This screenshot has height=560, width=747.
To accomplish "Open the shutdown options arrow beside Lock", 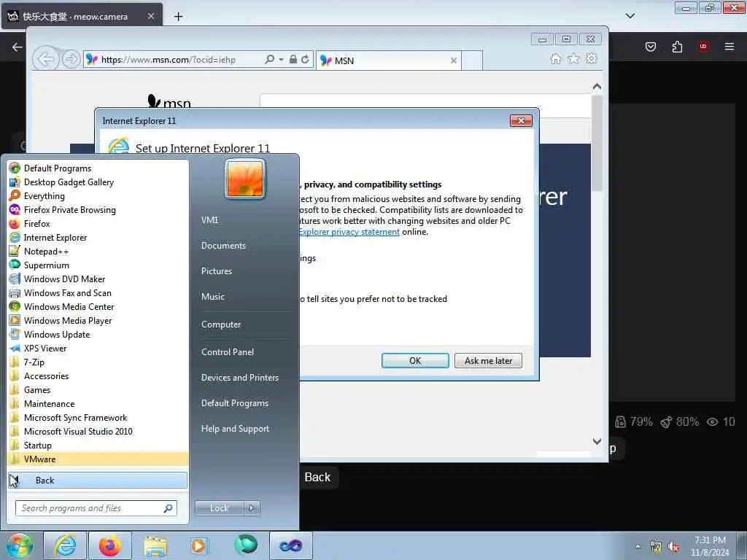I will 252,508.
